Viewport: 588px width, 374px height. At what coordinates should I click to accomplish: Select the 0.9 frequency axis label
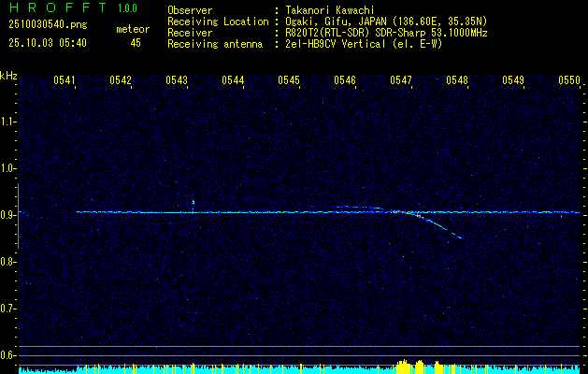coord(8,214)
